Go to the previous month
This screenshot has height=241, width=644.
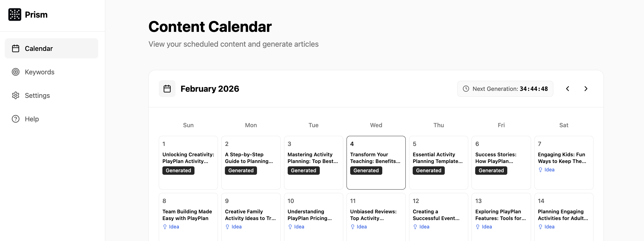click(x=568, y=89)
